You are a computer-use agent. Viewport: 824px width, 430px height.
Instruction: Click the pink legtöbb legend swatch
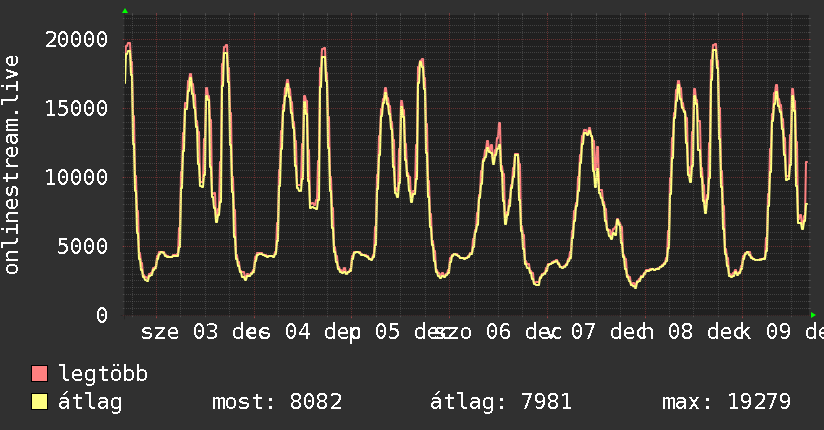(x=40, y=374)
